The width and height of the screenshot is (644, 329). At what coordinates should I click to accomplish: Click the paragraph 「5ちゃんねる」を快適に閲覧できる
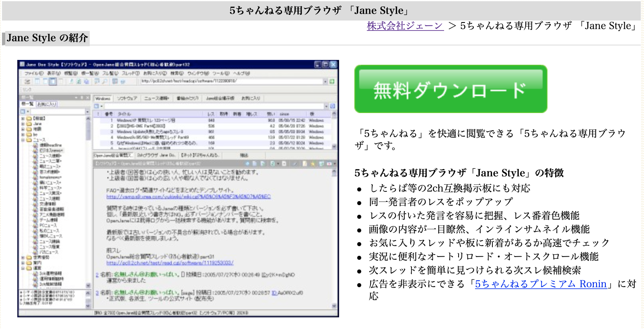490,139
